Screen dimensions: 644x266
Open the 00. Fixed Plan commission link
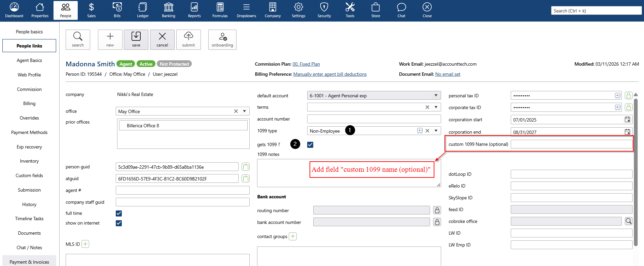[306, 64]
